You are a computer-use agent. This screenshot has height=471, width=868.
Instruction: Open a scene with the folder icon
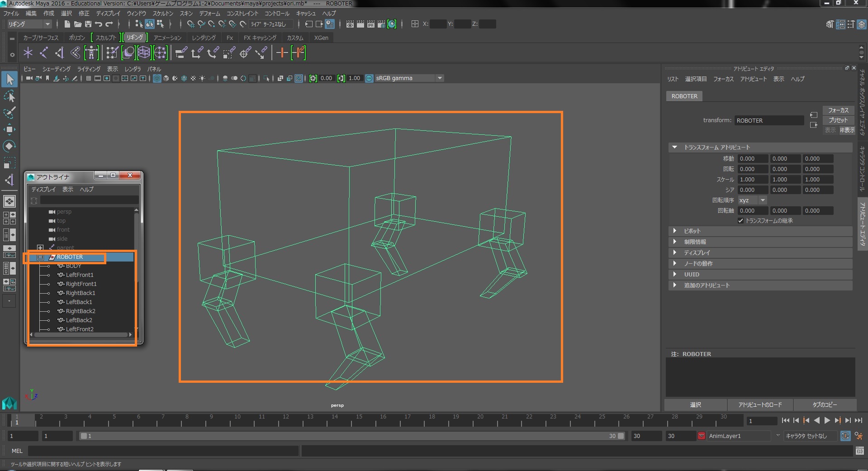78,24
